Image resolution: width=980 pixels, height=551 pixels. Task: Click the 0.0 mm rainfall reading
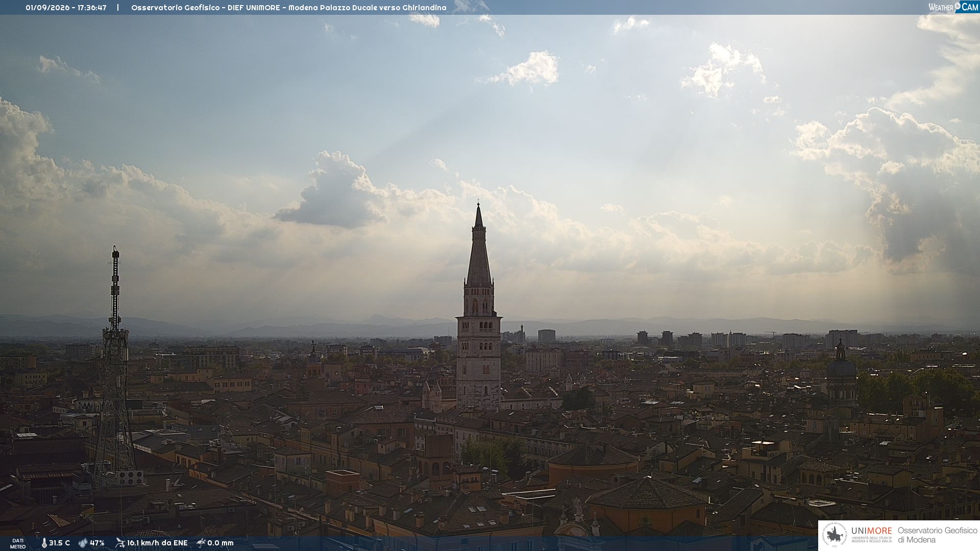pos(220,543)
